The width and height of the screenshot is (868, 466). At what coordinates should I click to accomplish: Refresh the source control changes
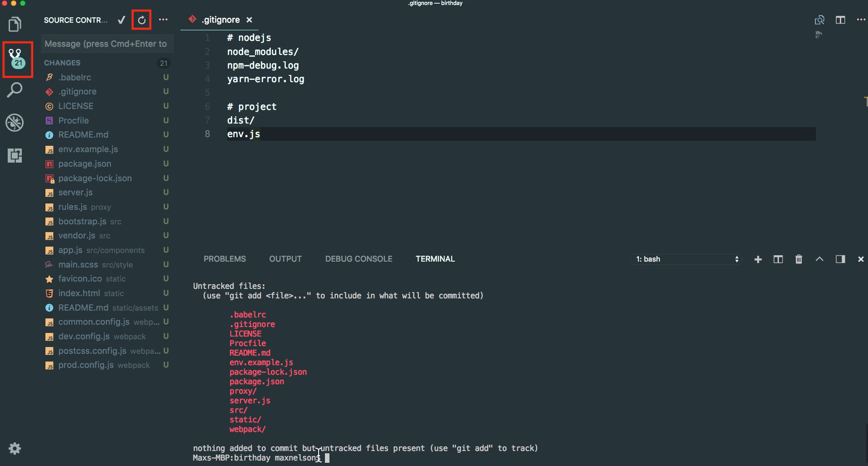point(142,20)
